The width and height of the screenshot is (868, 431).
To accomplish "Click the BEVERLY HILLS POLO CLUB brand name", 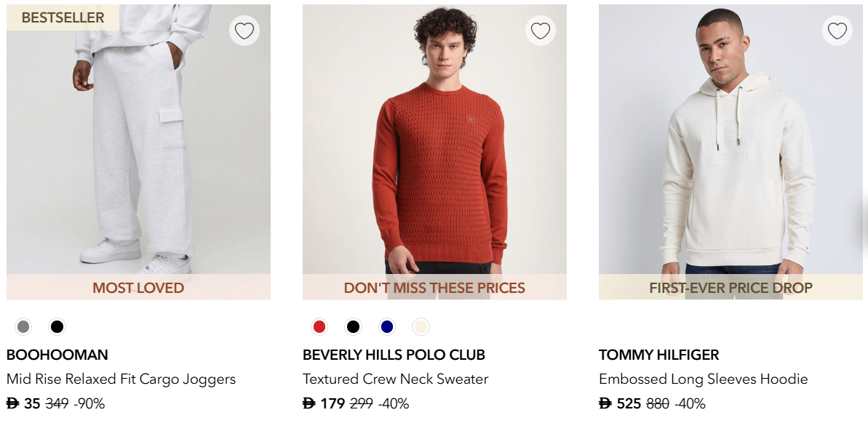I will 394,355.
